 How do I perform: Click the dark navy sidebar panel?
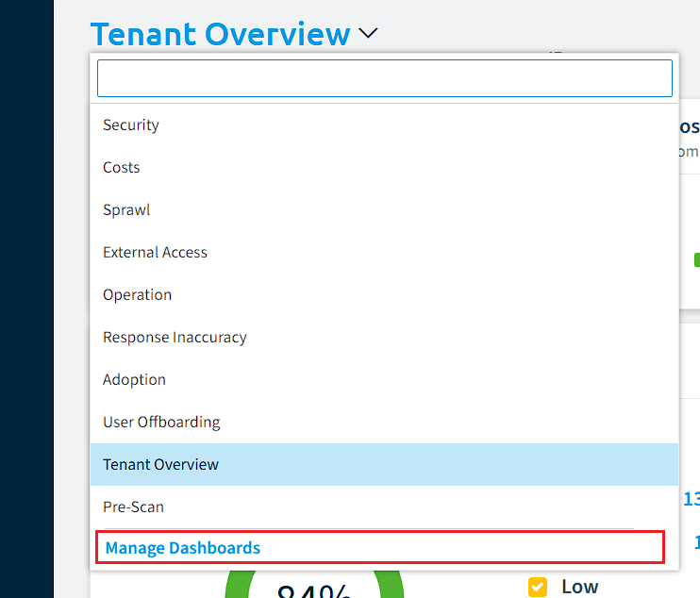click(x=26, y=299)
